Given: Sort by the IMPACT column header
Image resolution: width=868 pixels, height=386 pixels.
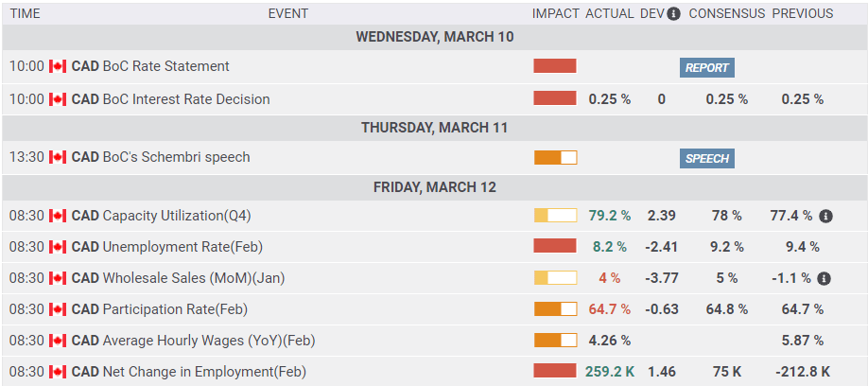Looking at the screenshot, I should (555, 14).
